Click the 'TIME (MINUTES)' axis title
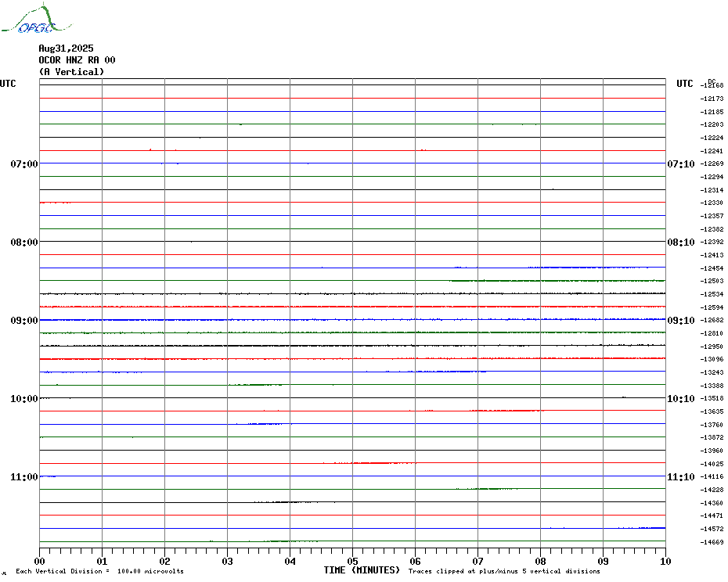Image resolution: width=728 pixels, height=582 pixels. (362, 570)
